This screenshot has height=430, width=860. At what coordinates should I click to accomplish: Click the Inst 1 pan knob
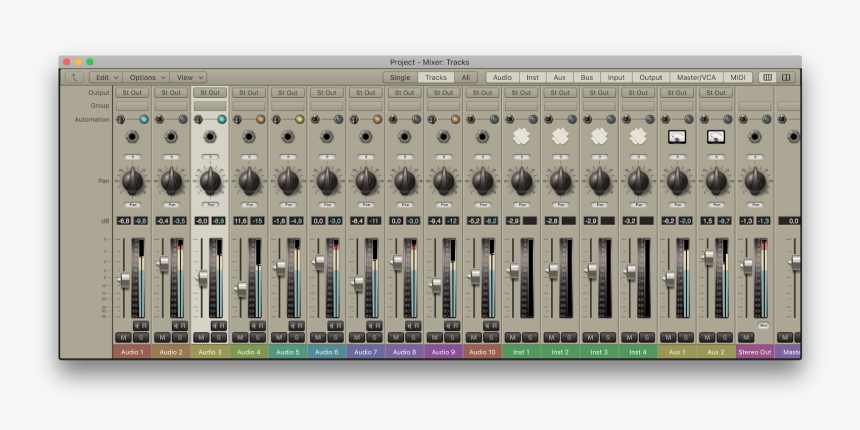click(x=522, y=181)
